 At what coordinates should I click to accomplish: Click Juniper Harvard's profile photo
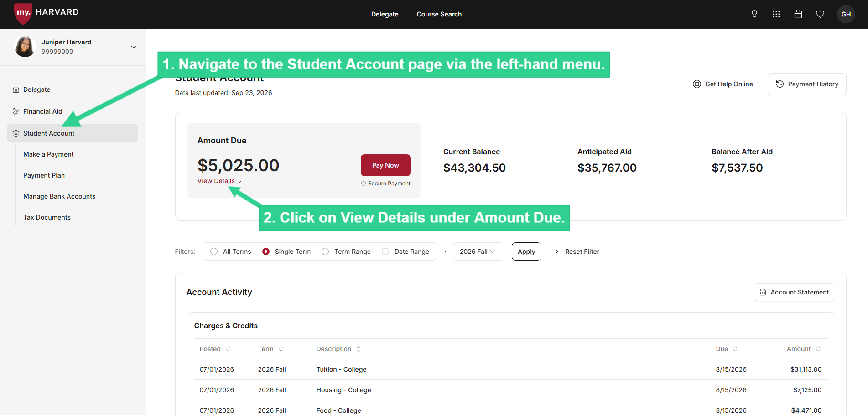[25, 47]
